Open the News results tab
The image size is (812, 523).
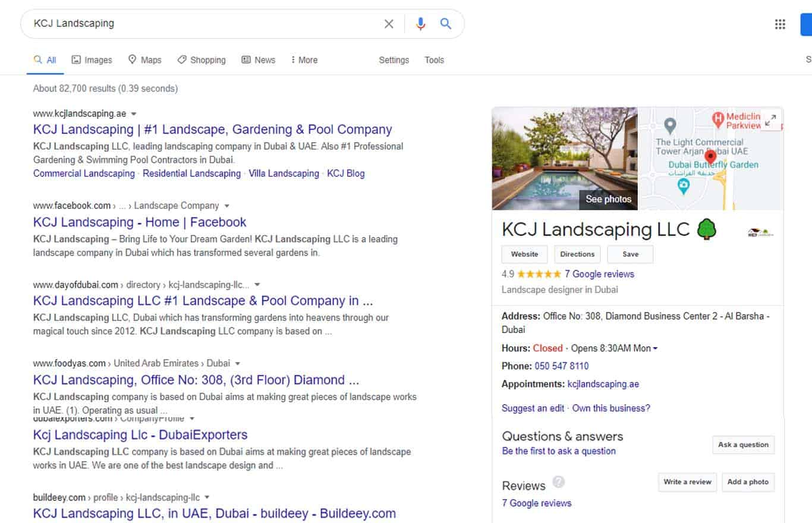pos(258,60)
